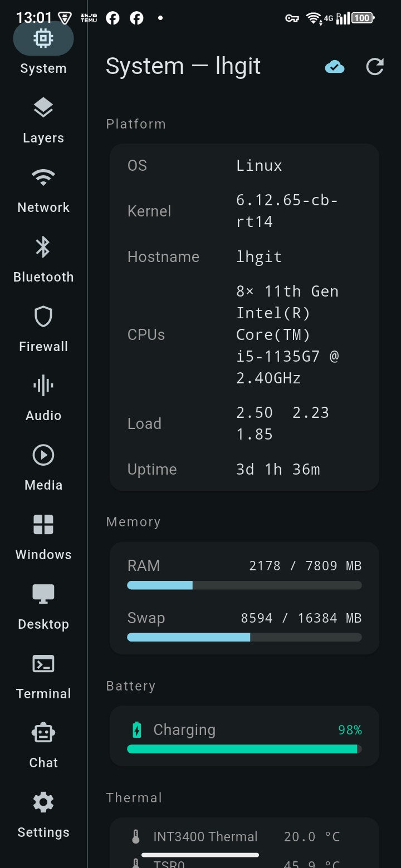Open the Terminal prompt icon
The height and width of the screenshot is (868, 401).
(x=43, y=664)
